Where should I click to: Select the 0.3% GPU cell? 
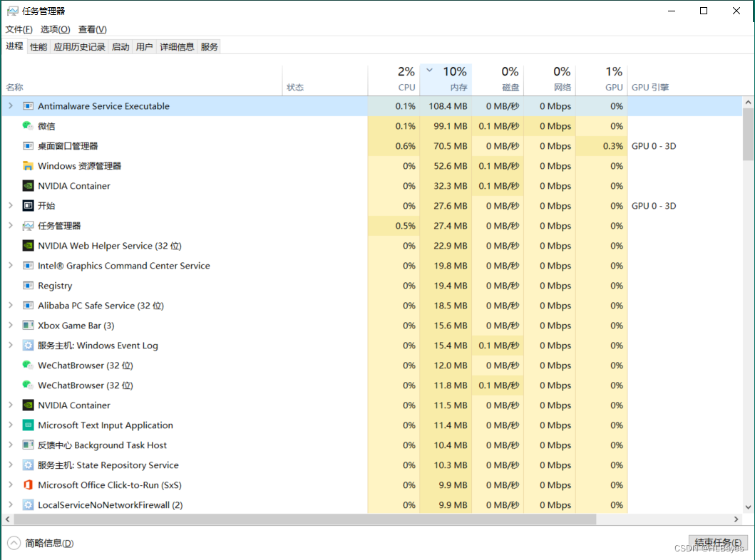602,146
